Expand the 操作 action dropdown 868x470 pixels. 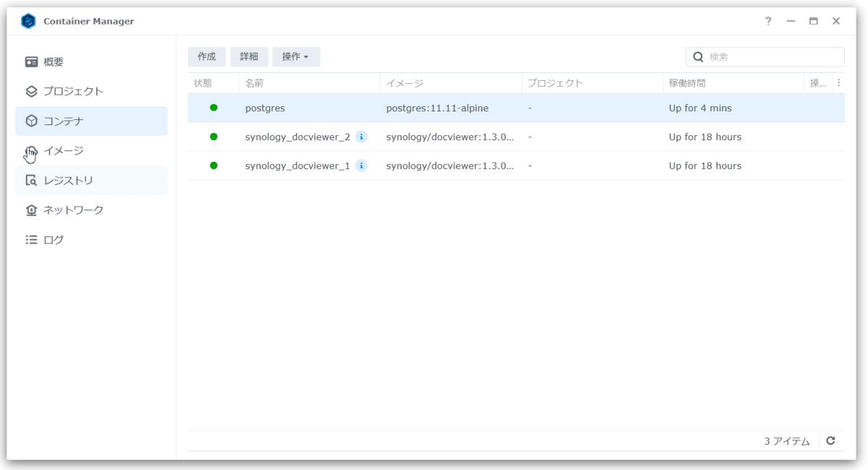[x=296, y=57]
